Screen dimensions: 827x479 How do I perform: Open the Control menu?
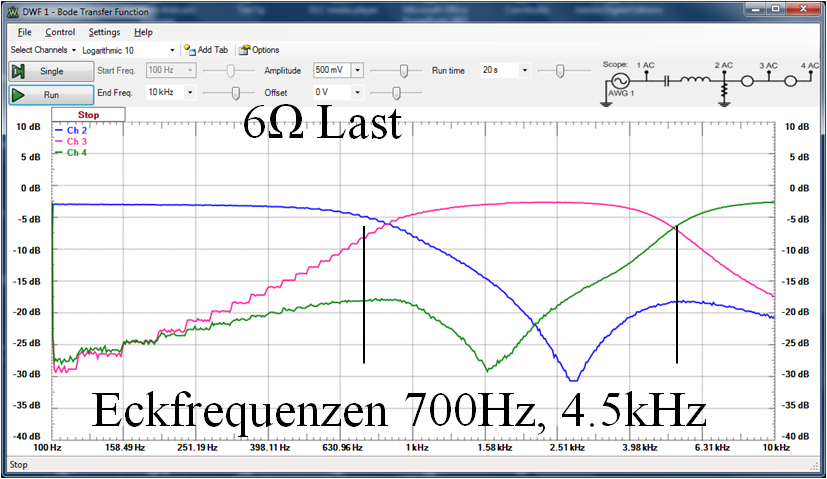[x=60, y=32]
